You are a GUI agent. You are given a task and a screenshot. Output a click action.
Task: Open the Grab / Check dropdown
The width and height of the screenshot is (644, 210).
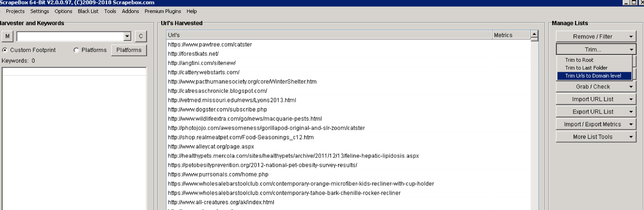[596, 87]
